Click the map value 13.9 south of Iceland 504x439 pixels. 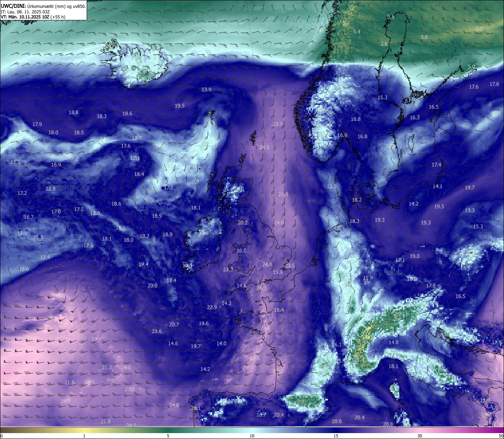click(x=206, y=89)
